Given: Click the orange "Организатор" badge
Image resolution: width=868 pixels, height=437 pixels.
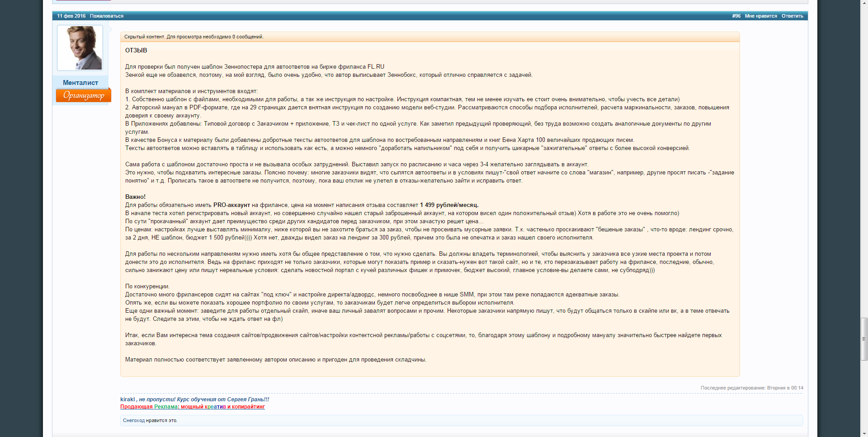Looking at the screenshot, I should click(x=83, y=95).
